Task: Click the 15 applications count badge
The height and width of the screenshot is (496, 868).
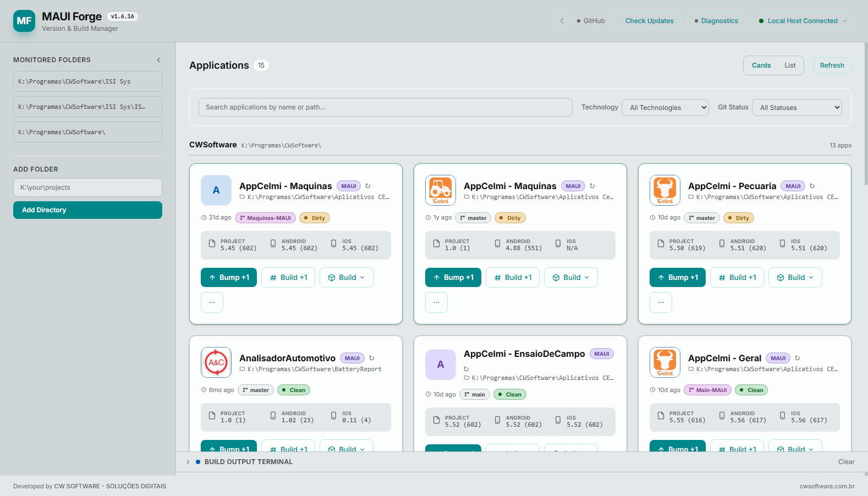Action: pos(261,65)
